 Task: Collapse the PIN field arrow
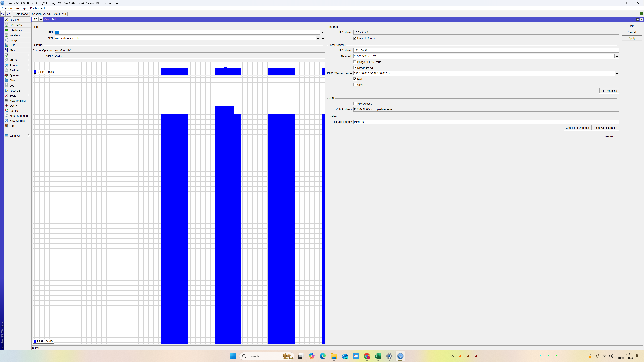click(x=323, y=33)
